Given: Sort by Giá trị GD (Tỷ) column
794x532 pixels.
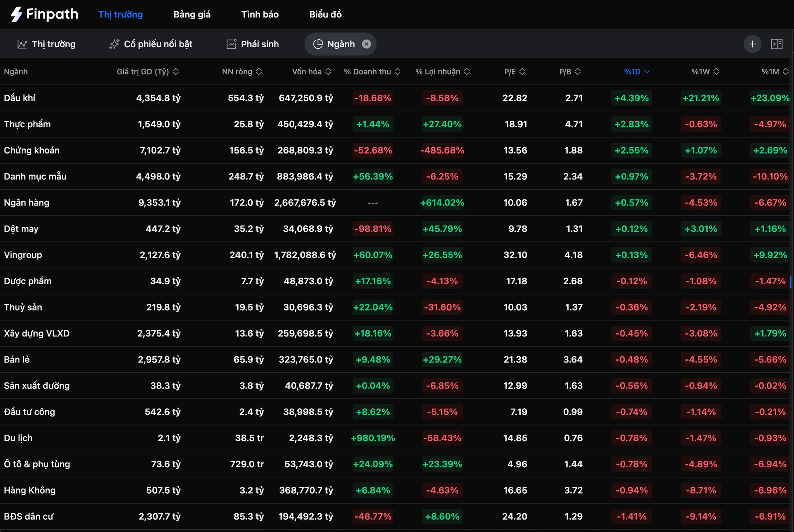Looking at the screenshot, I should click(148, 72).
